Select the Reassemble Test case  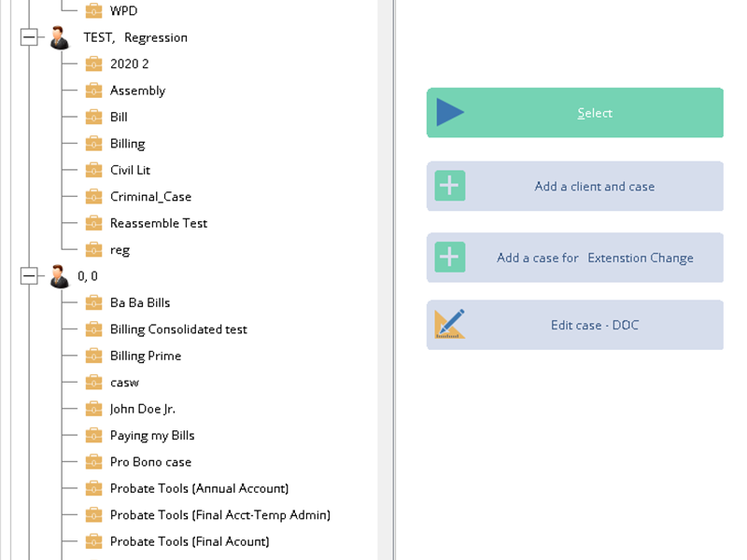pos(158,223)
